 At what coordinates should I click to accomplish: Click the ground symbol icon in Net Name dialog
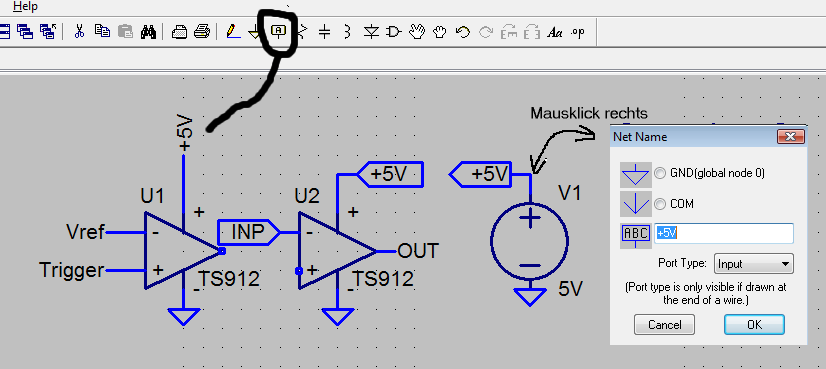pos(636,174)
